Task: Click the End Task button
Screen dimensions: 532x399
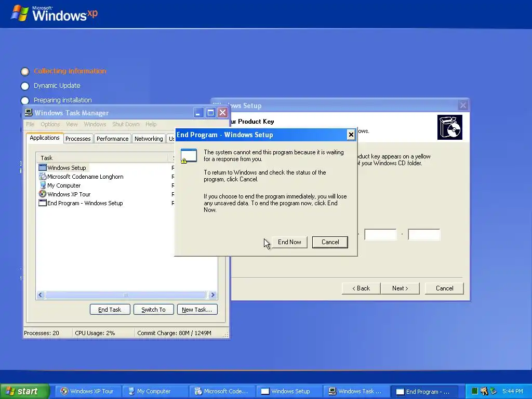Action: (x=110, y=310)
